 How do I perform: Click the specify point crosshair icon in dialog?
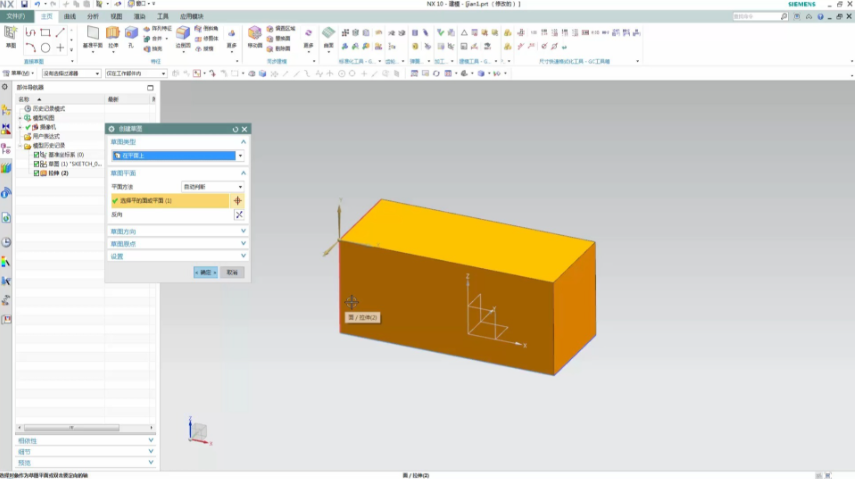(238, 201)
